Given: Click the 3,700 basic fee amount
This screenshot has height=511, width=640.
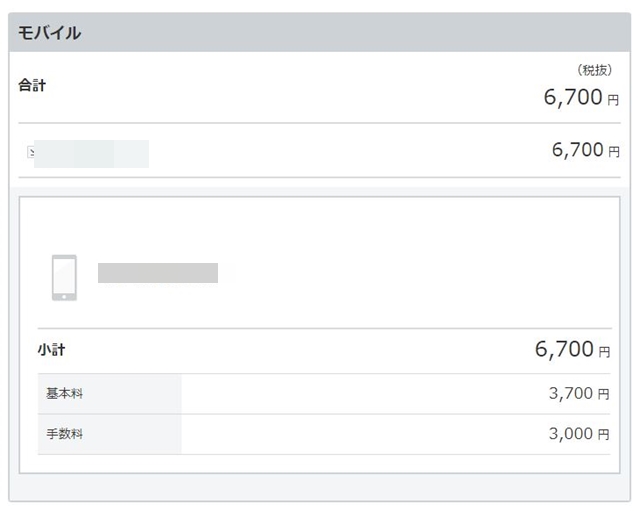Looking at the screenshot, I should [x=571, y=393].
